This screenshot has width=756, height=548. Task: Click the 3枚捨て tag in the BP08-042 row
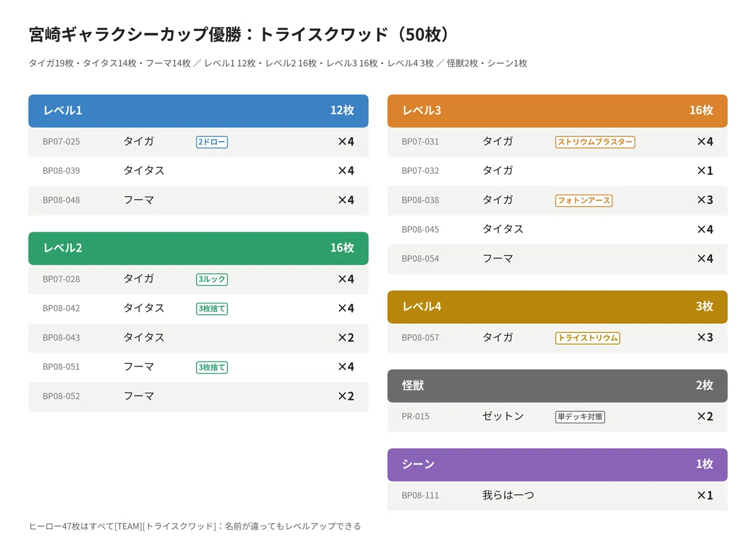[x=212, y=309]
